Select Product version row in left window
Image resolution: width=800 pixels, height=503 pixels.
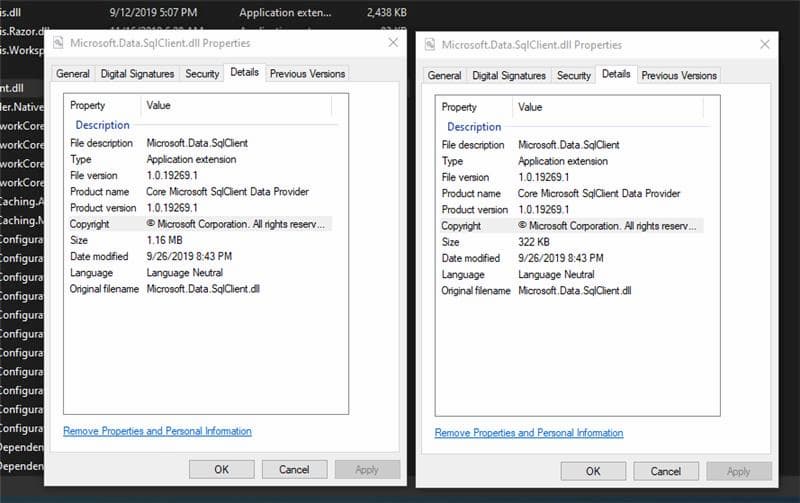[200, 208]
